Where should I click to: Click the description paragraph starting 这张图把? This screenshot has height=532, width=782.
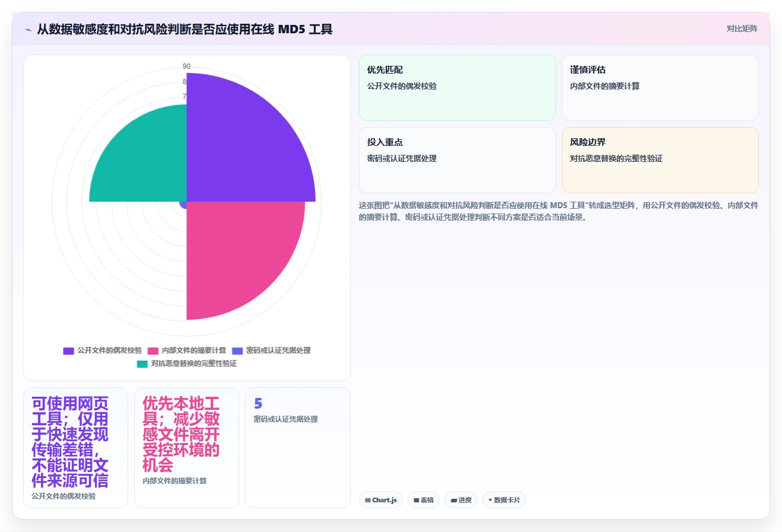point(558,211)
